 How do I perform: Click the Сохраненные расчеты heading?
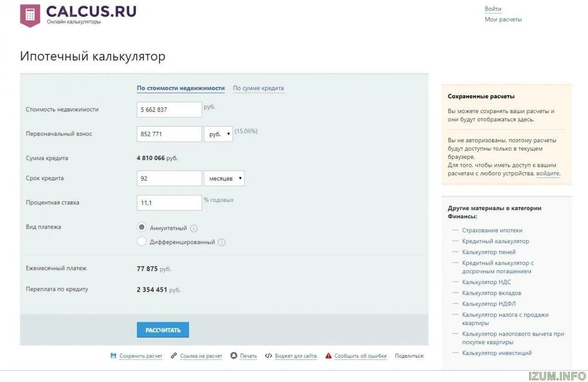pos(481,97)
